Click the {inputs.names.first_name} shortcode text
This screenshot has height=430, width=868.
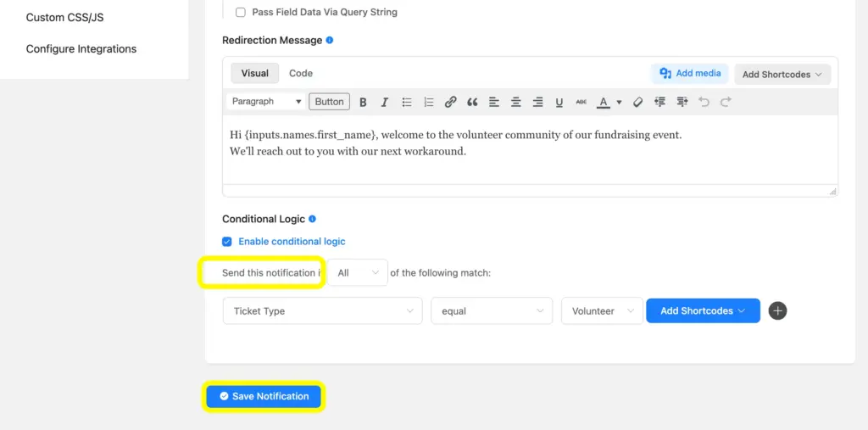pos(310,135)
